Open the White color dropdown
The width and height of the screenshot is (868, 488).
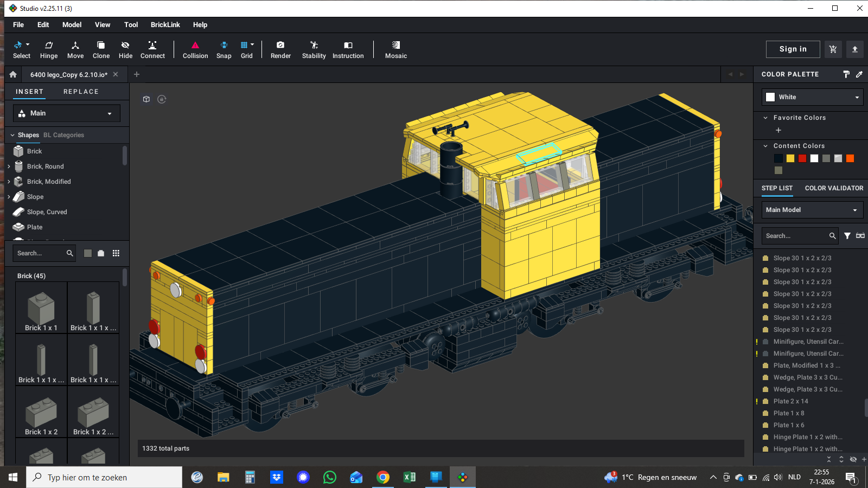pyautogui.click(x=812, y=97)
